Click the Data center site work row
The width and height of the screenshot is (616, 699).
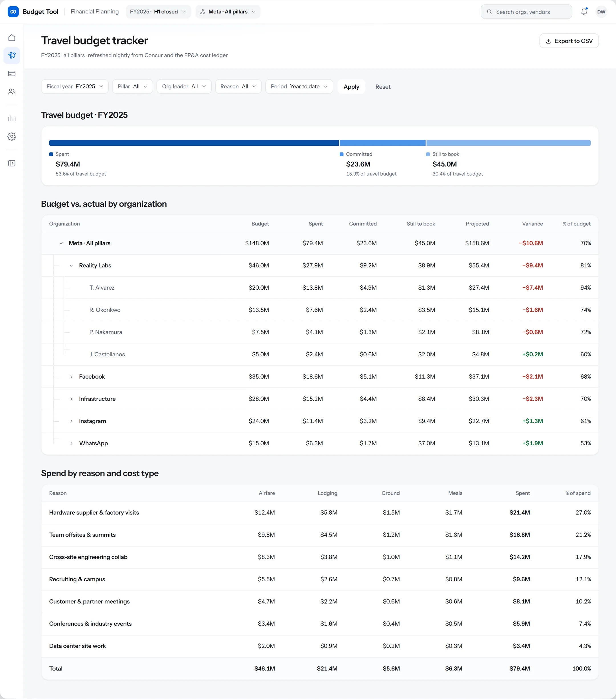point(320,646)
